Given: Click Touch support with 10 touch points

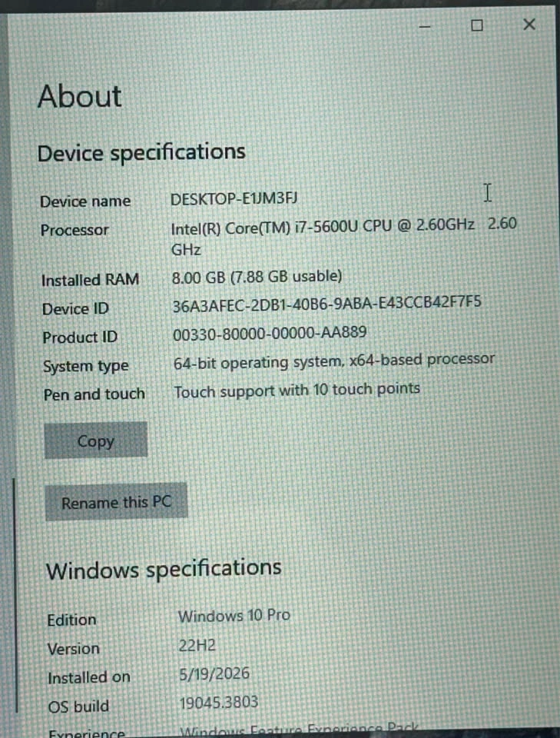Looking at the screenshot, I should (297, 391).
